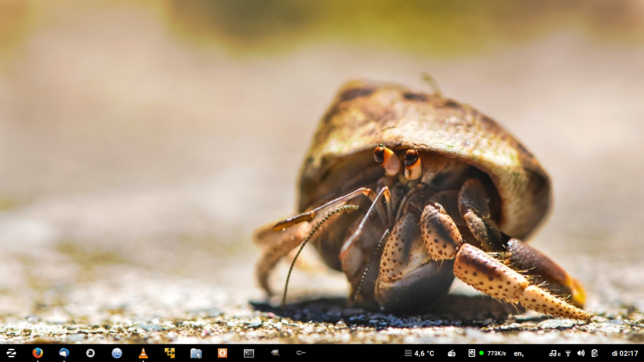644x362 pixels.
Task: Open the "en" keyboard layout menu
Action: 519,354
